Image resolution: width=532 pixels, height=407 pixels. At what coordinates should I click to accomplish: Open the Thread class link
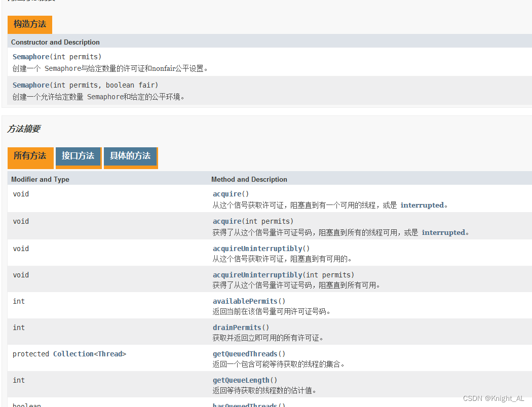110,353
